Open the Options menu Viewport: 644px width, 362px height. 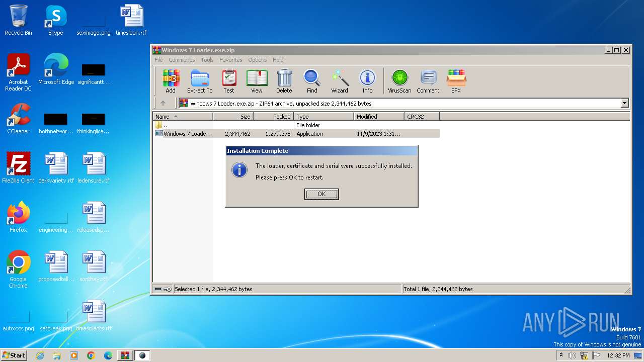click(x=257, y=60)
